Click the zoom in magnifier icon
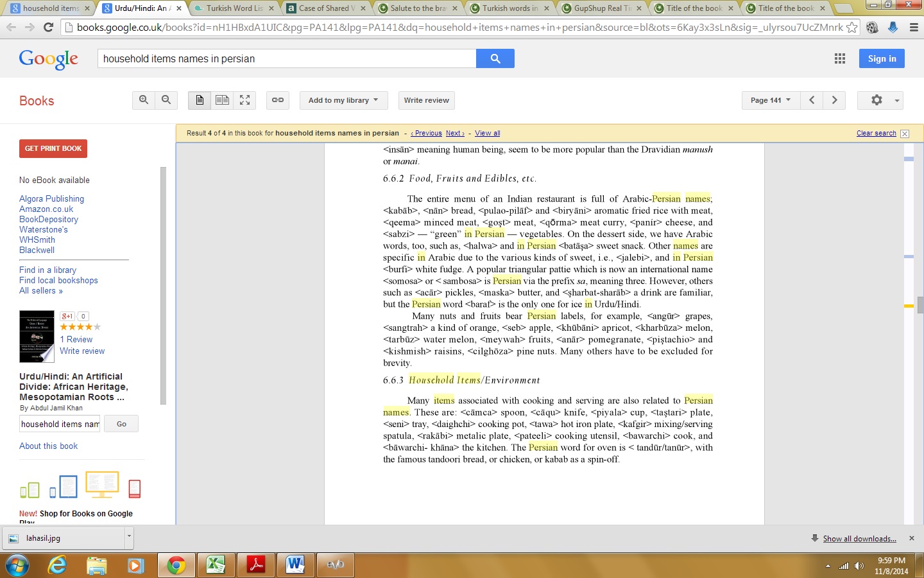 [x=144, y=100]
